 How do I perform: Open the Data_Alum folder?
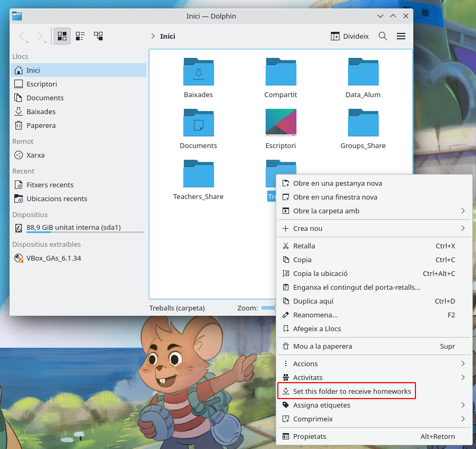pyautogui.click(x=363, y=72)
